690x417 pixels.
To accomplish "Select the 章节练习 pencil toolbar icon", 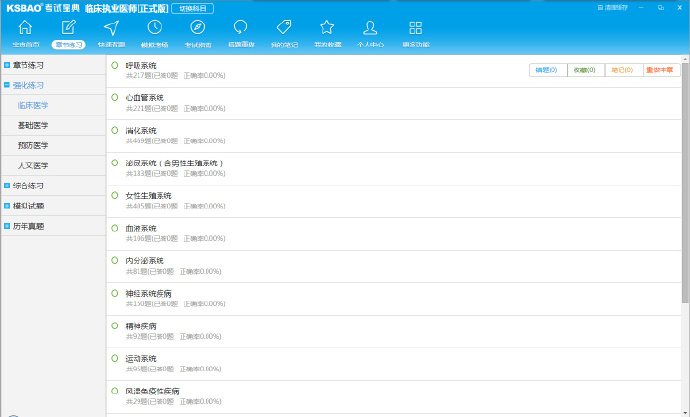I will (68, 28).
